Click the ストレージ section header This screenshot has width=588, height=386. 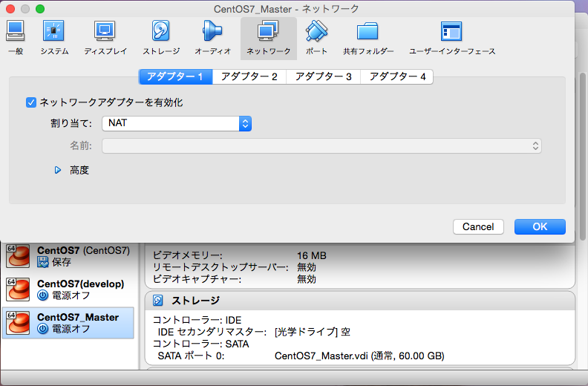pos(360,301)
